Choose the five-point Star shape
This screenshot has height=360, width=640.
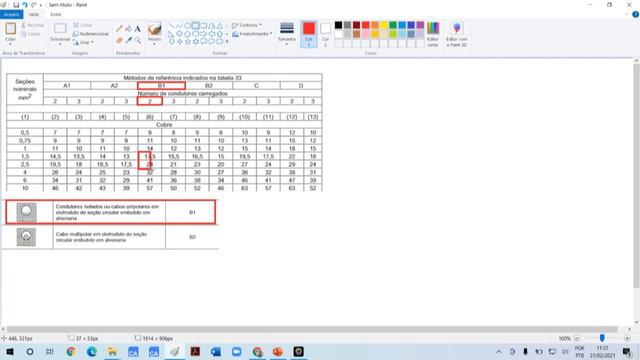187,42
